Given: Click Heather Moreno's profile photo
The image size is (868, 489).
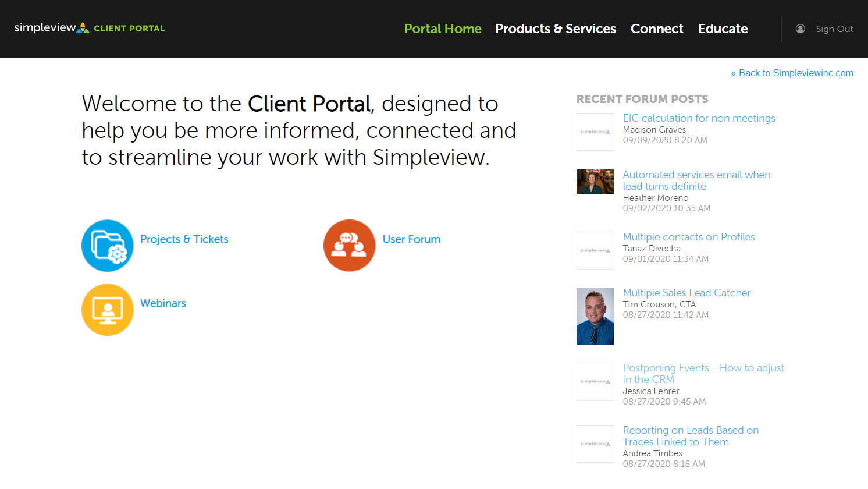Looking at the screenshot, I should [x=595, y=182].
